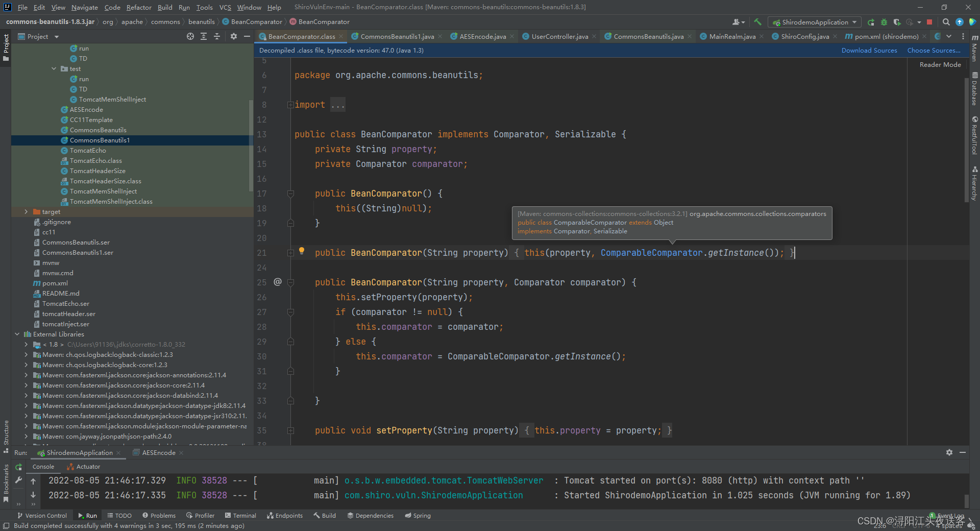Click Collapse All in Project panel

pos(217,36)
